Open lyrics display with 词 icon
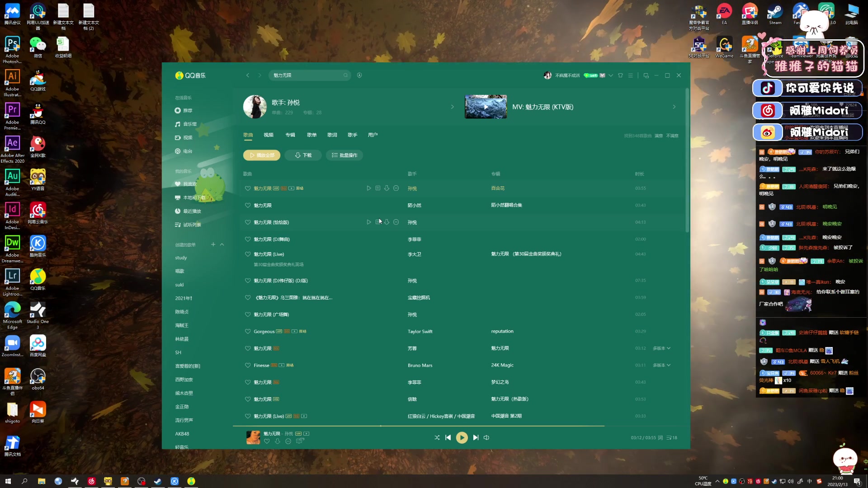 (660, 437)
